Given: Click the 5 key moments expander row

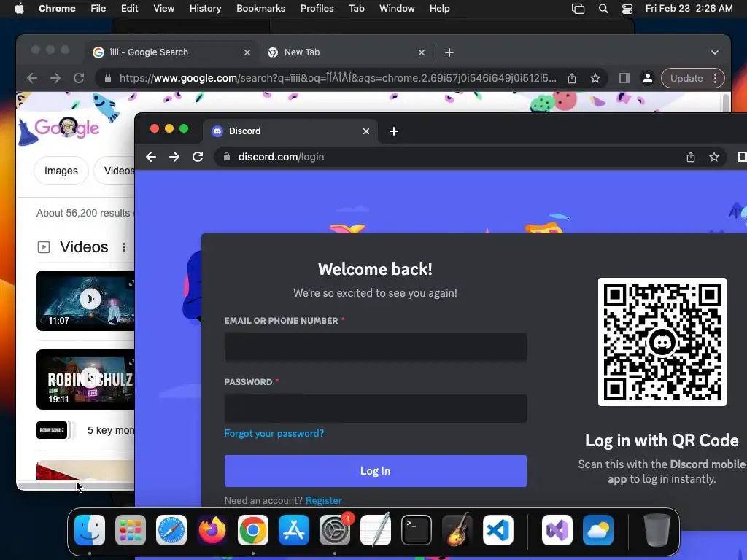Looking at the screenshot, I should (86, 430).
